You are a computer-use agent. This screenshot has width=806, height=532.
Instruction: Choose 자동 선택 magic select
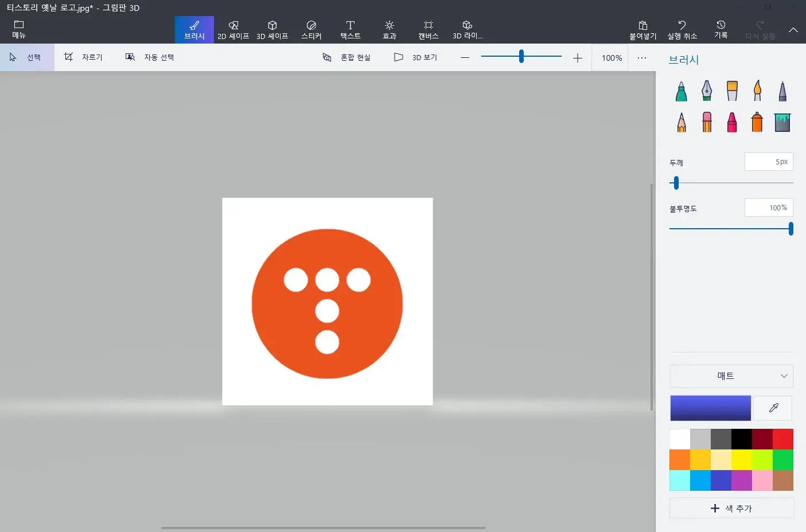pyautogui.click(x=150, y=57)
